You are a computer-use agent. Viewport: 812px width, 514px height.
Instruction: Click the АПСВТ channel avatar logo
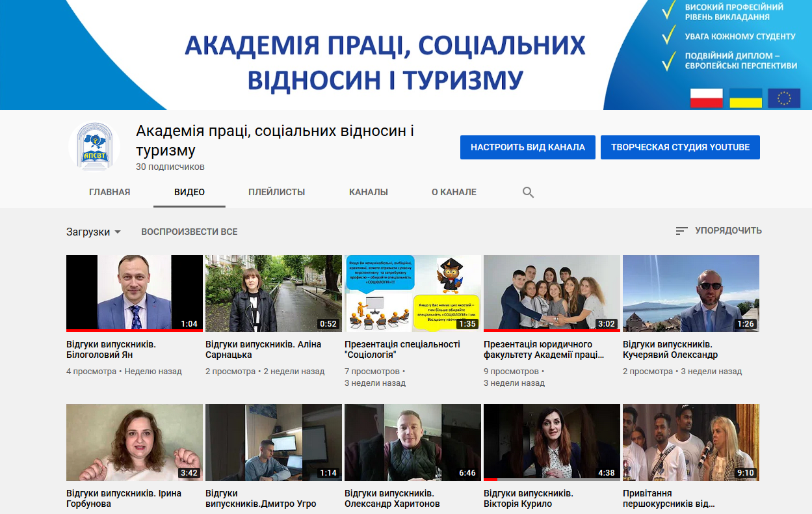coord(94,146)
